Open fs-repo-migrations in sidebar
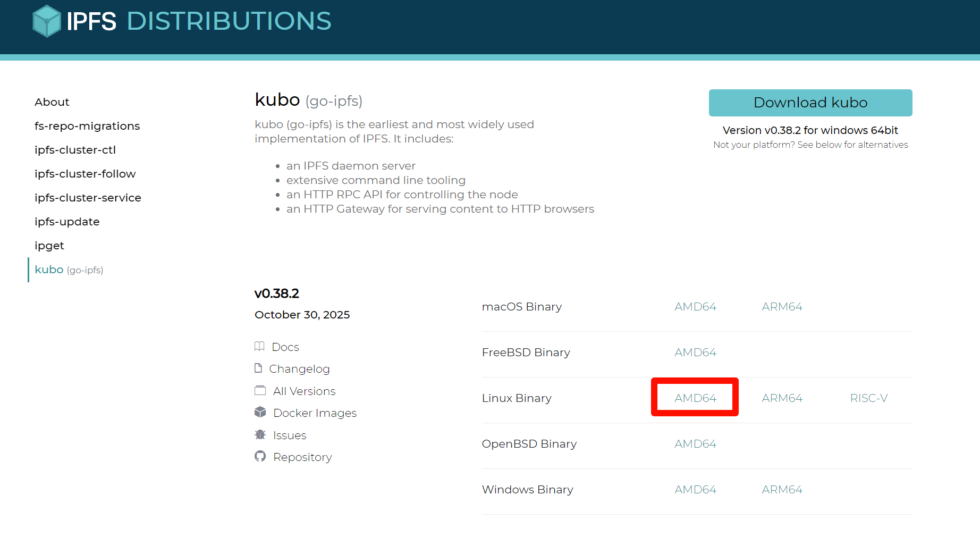 coord(87,126)
